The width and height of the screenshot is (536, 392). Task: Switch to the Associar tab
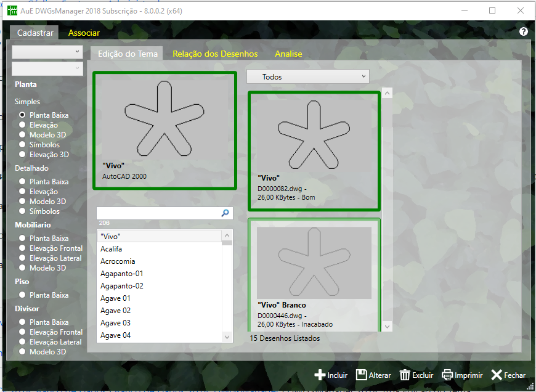(x=84, y=33)
